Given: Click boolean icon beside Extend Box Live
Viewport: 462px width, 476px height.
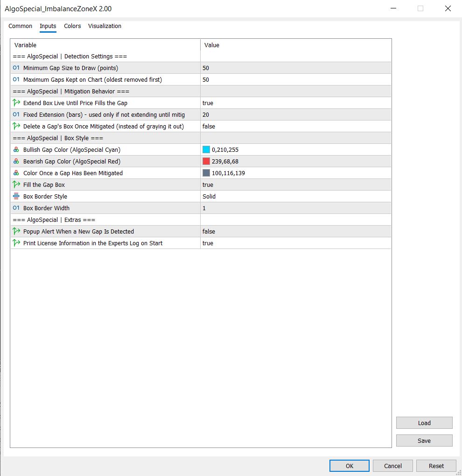Looking at the screenshot, I should tap(16, 103).
